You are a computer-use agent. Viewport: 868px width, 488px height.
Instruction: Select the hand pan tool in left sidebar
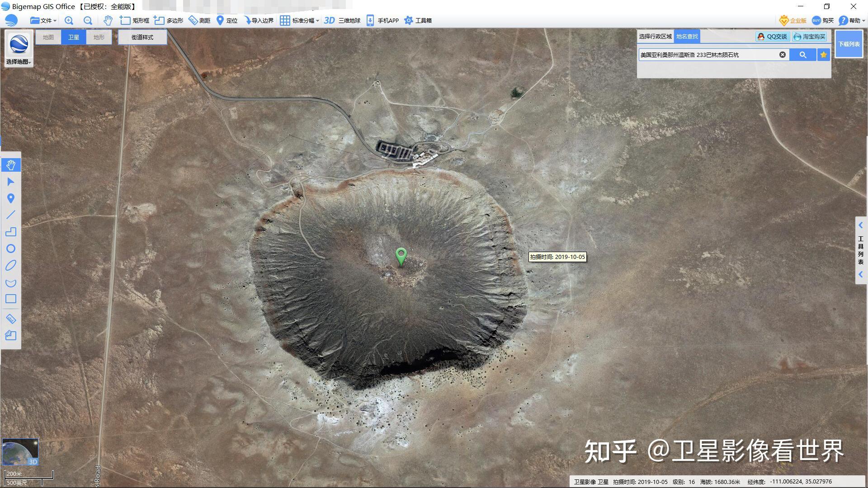11,165
